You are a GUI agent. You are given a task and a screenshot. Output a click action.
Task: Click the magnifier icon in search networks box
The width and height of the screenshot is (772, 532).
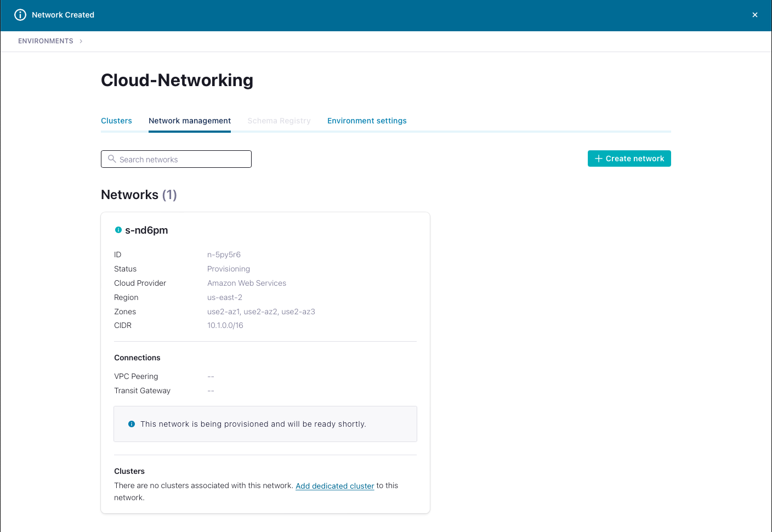pyautogui.click(x=112, y=159)
